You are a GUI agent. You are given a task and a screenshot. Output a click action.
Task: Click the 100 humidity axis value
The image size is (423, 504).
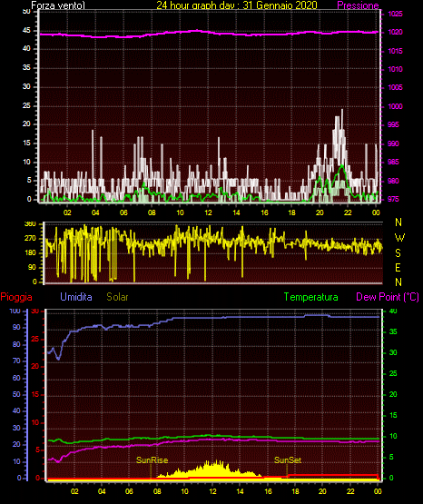click(x=15, y=311)
